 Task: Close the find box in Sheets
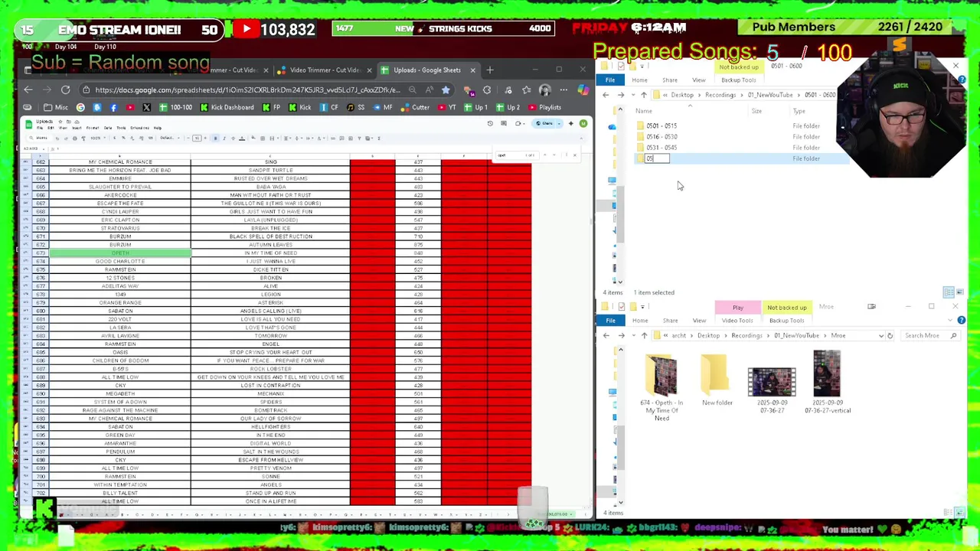575,155
